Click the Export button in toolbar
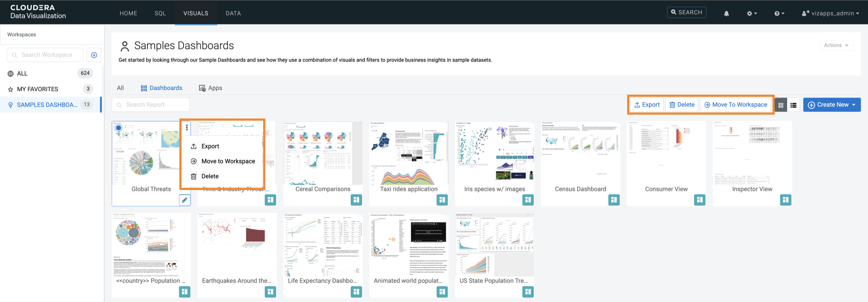 [x=647, y=105]
